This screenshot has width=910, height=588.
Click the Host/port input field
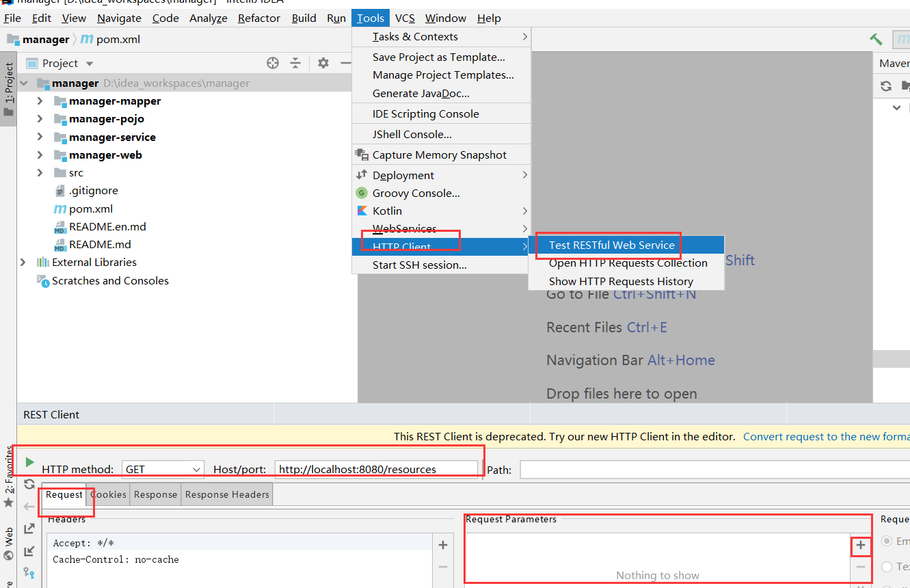[376, 469]
